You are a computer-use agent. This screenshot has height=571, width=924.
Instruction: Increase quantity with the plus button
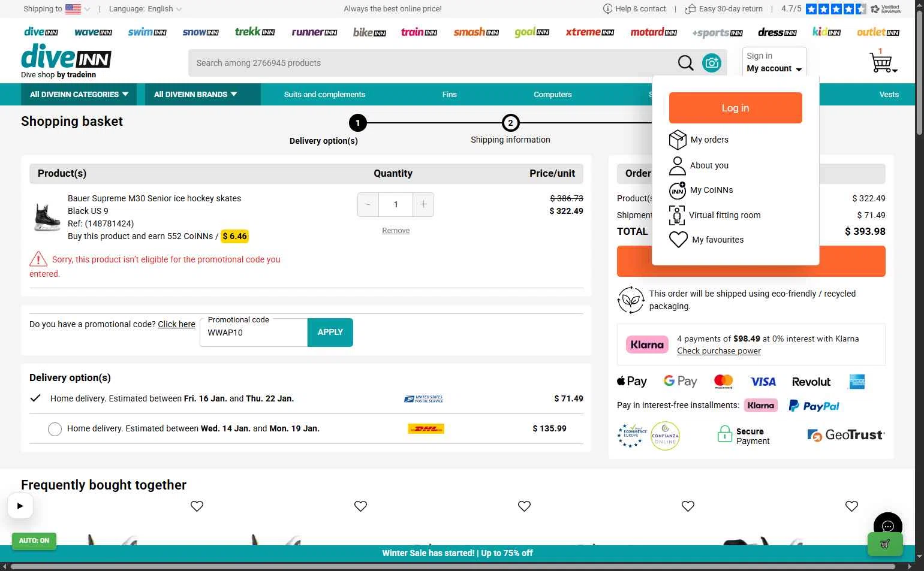[423, 205]
